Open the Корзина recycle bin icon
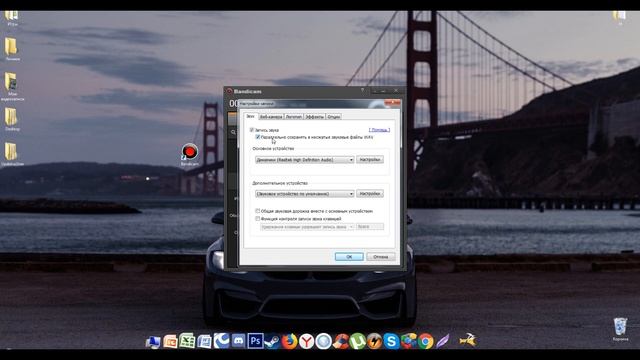This screenshot has height=360, width=640. click(620, 329)
